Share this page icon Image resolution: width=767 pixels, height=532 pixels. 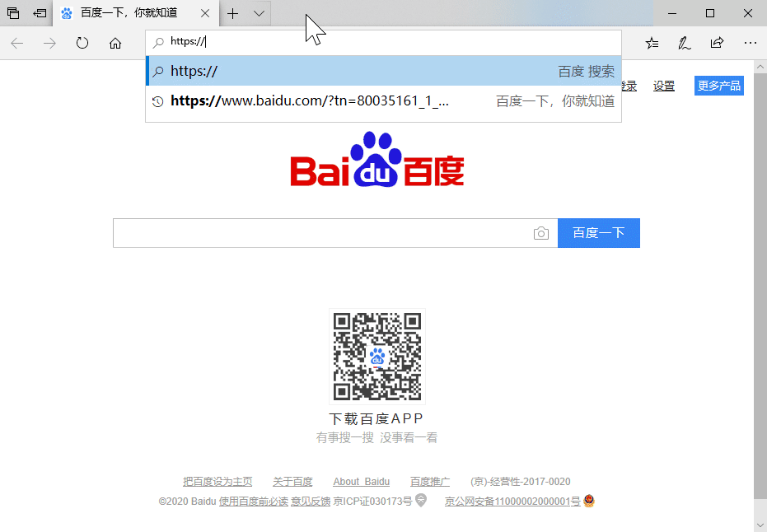pyautogui.click(x=717, y=43)
